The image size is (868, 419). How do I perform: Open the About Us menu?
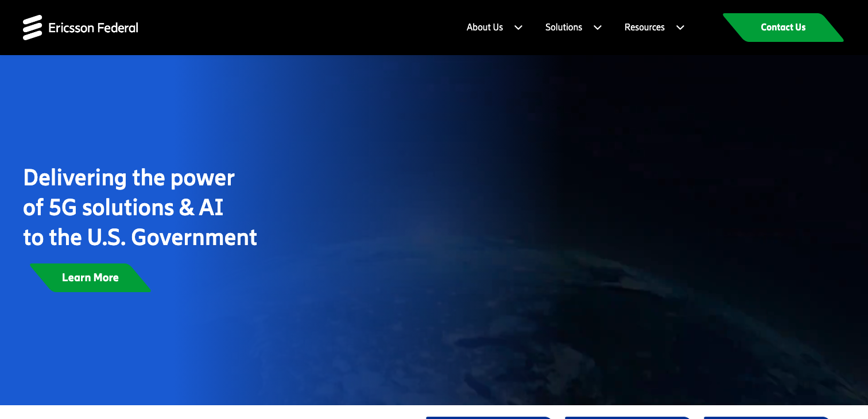pyautogui.click(x=485, y=28)
